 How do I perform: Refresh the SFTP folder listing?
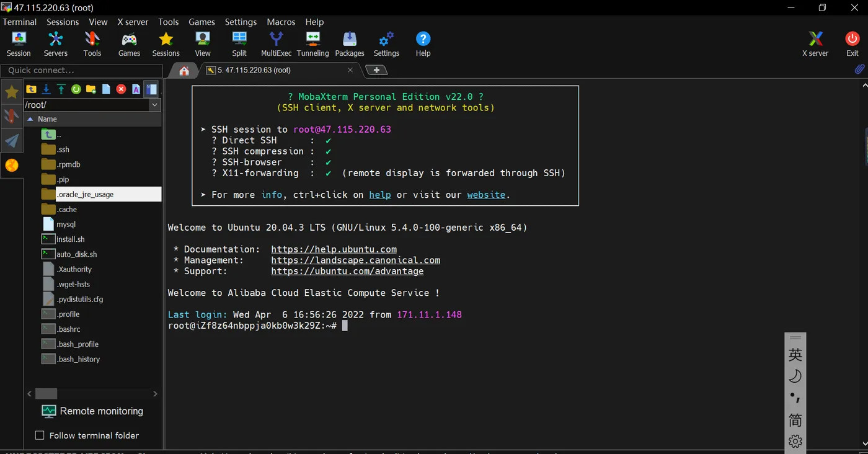click(x=76, y=89)
